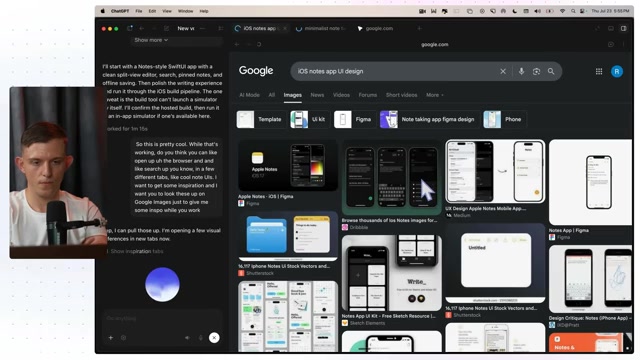Open blue folder Shutterstock vectors thumbnail
640x360 pixels.
288,237
